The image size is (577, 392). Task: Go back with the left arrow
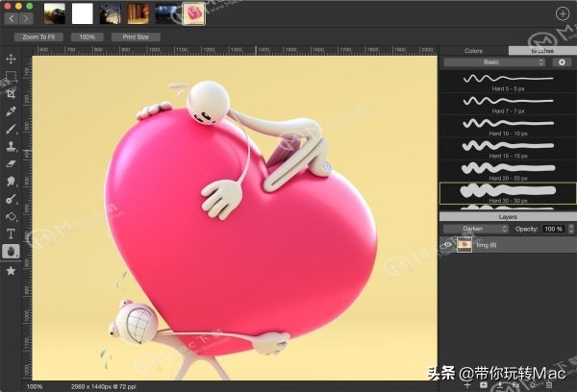[x=12, y=18]
